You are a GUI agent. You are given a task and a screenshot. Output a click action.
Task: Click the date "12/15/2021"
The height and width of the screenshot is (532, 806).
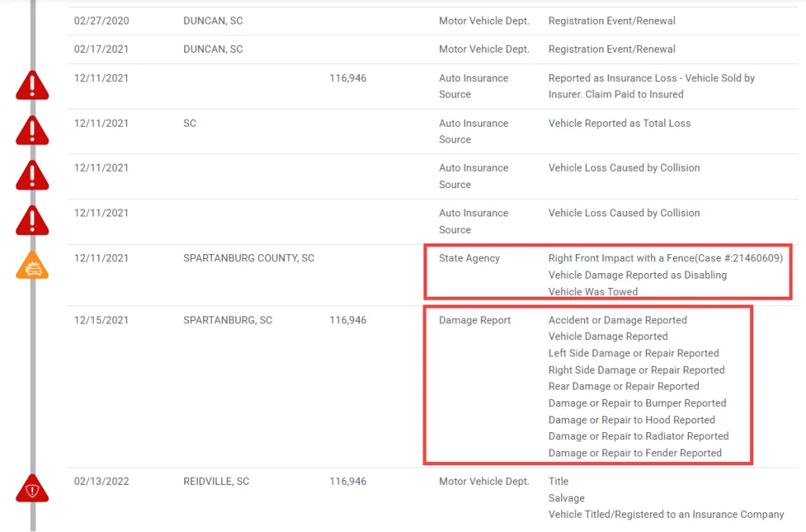point(102,320)
